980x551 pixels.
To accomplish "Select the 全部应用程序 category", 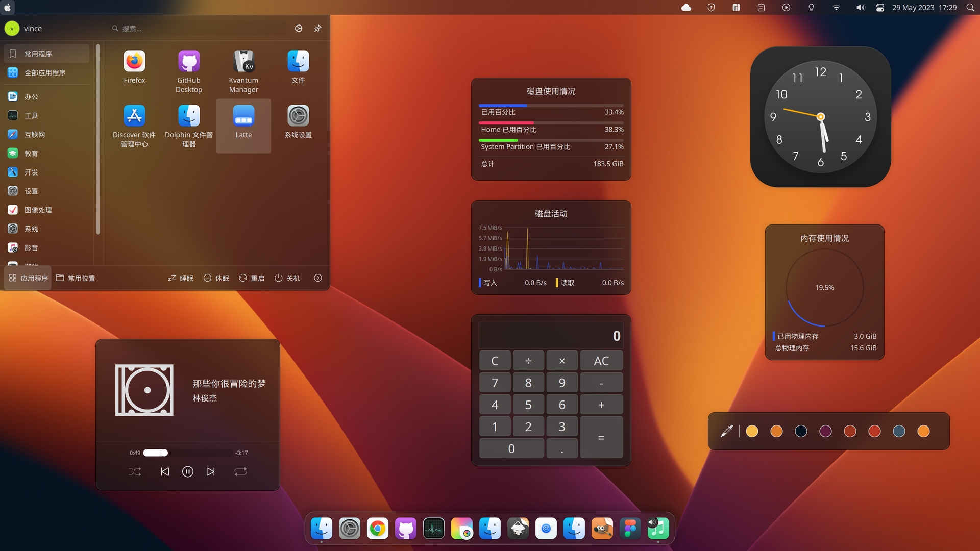I will tap(46, 72).
